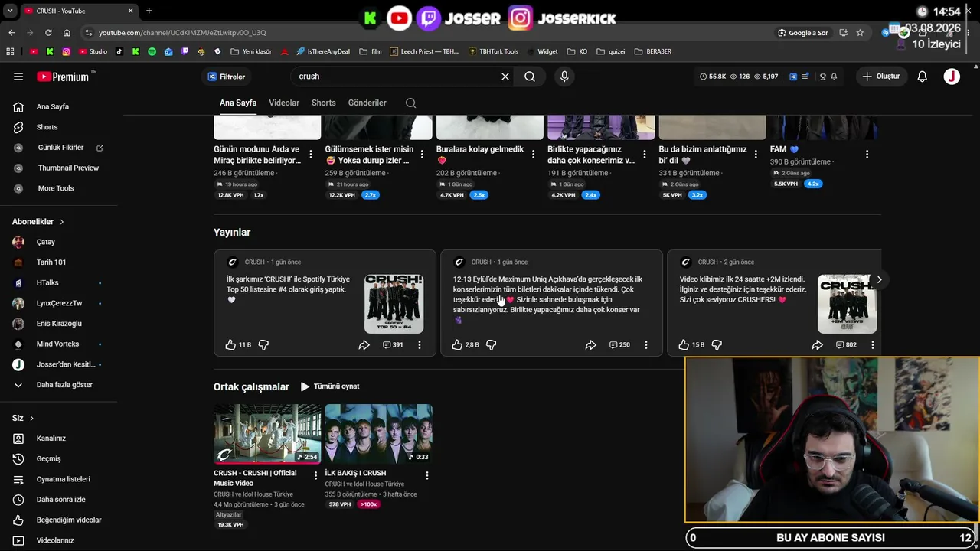Image resolution: width=980 pixels, height=551 pixels.
Task: Reload the page in the browser toolbar
Action: point(48,33)
